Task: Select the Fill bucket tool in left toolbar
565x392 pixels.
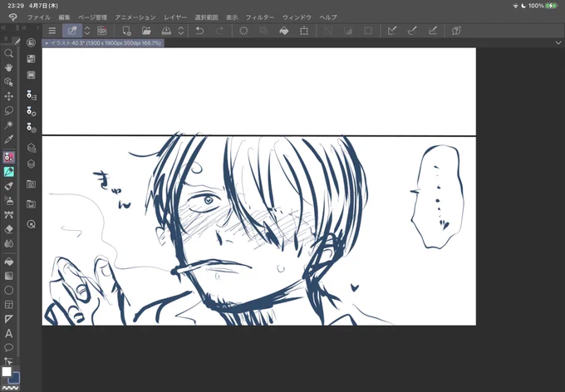Action: click(8, 262)
